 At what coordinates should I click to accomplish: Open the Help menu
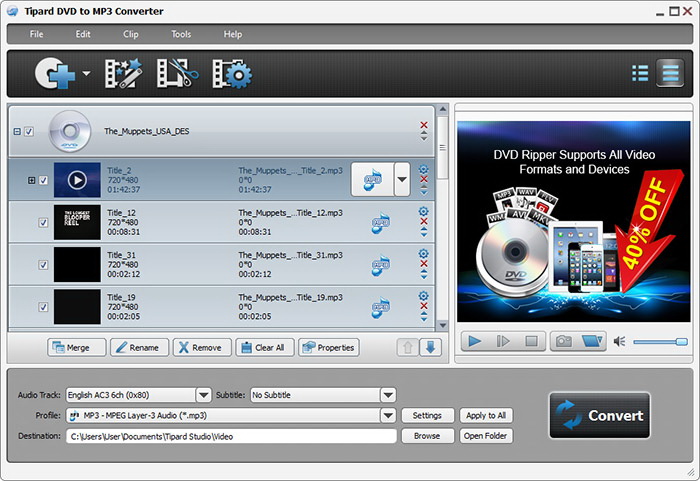(x=233, y=34)
